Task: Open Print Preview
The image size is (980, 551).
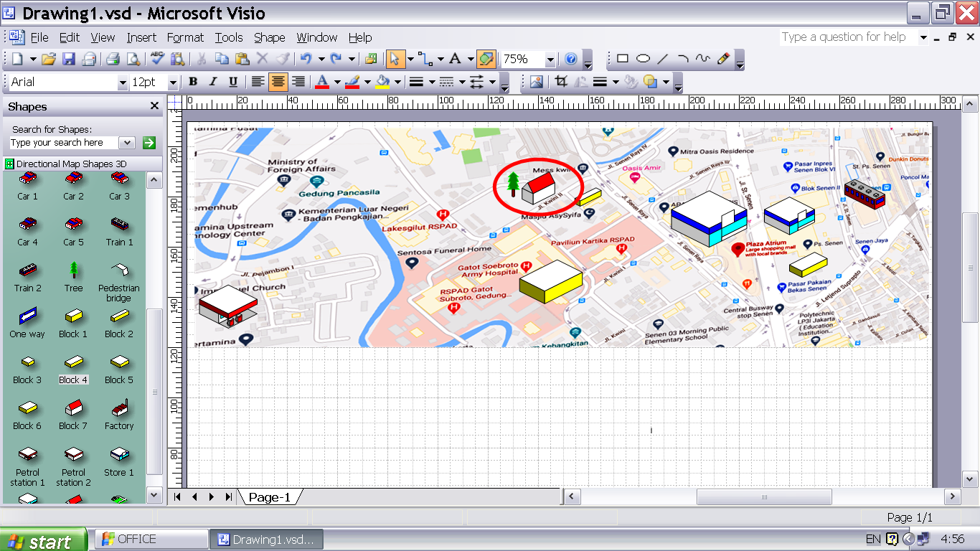Action: 133,59
